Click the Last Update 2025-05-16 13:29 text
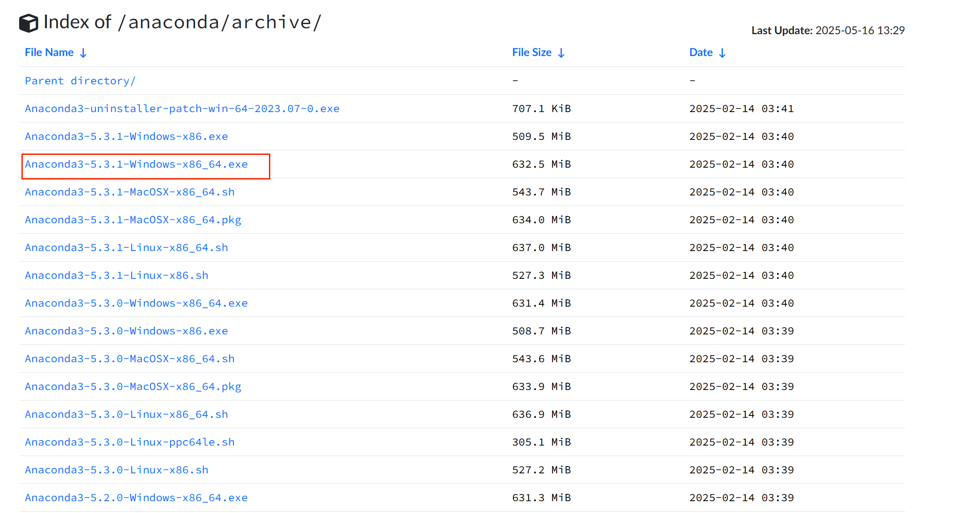This screenshot has height=513, width=980. coord(828,31)
